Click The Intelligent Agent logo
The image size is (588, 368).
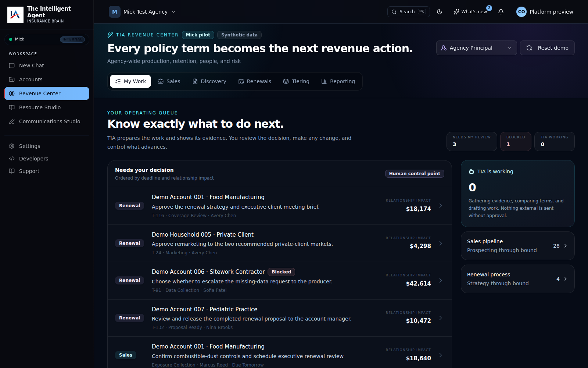[15, 15]
